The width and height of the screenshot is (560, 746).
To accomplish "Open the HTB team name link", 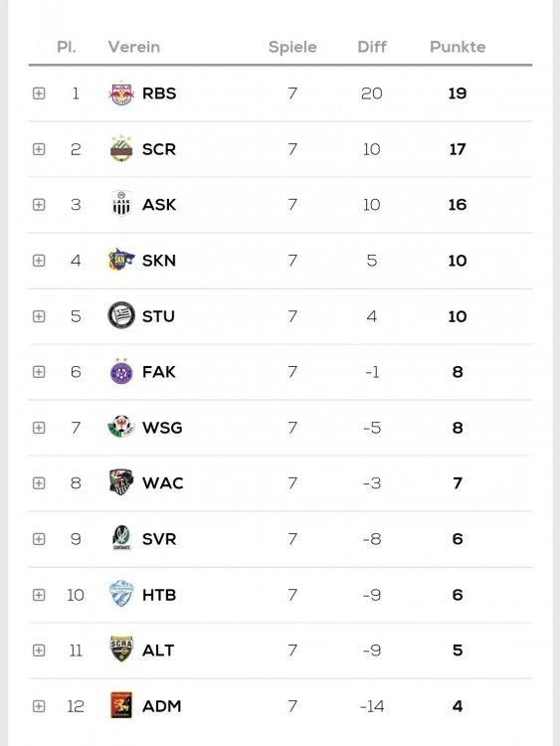I will click(x=159, y=595).
